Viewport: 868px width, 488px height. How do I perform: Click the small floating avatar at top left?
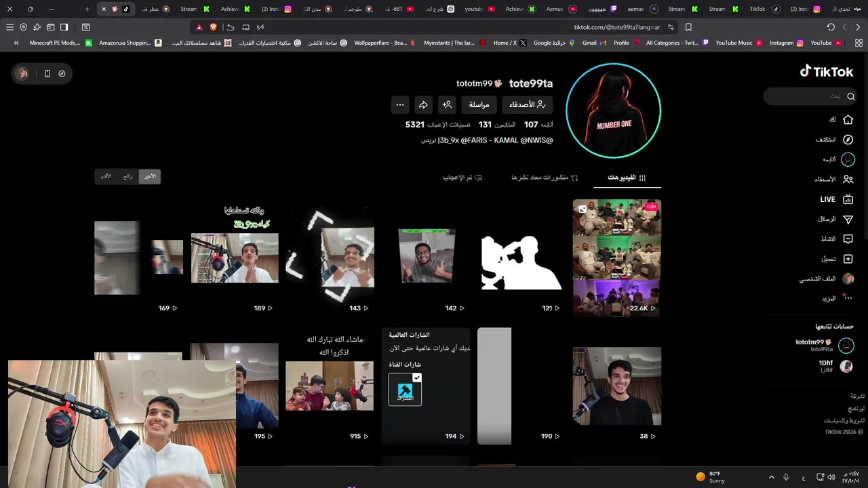23,74
